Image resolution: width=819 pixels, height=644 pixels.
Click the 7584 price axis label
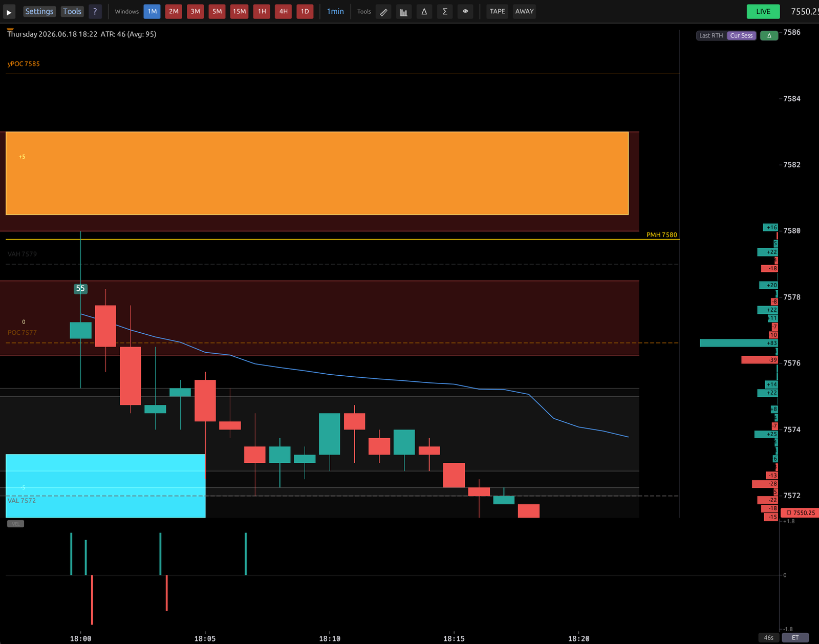[x=792, y=99]
